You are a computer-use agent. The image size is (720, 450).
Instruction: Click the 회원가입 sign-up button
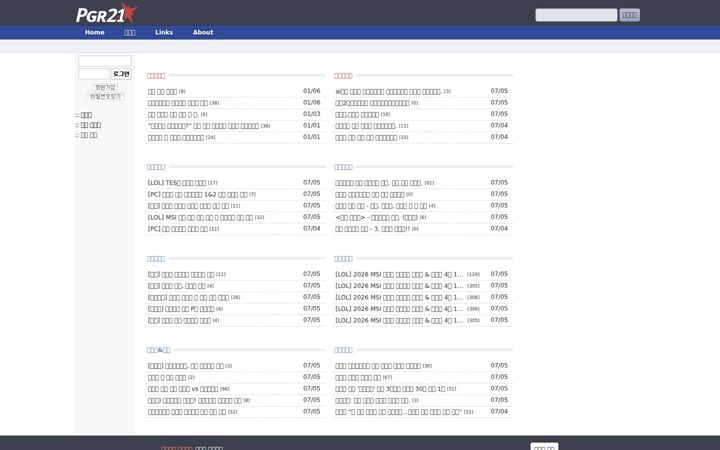pos(105,87)
